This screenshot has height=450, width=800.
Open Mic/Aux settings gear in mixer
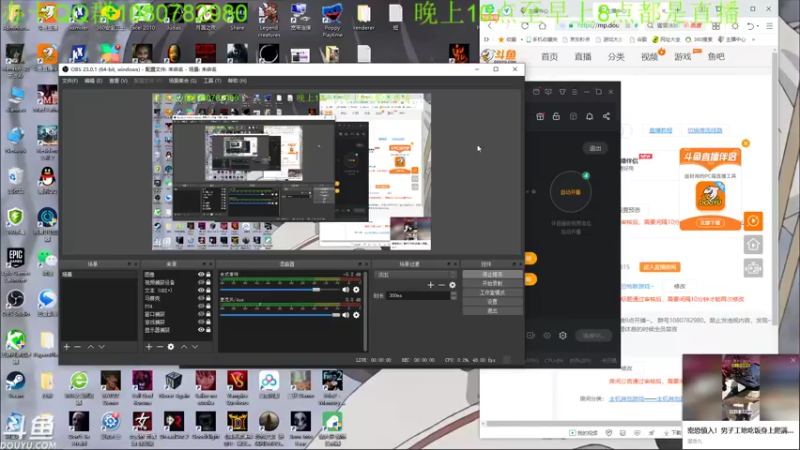click(x=356, y=315)
